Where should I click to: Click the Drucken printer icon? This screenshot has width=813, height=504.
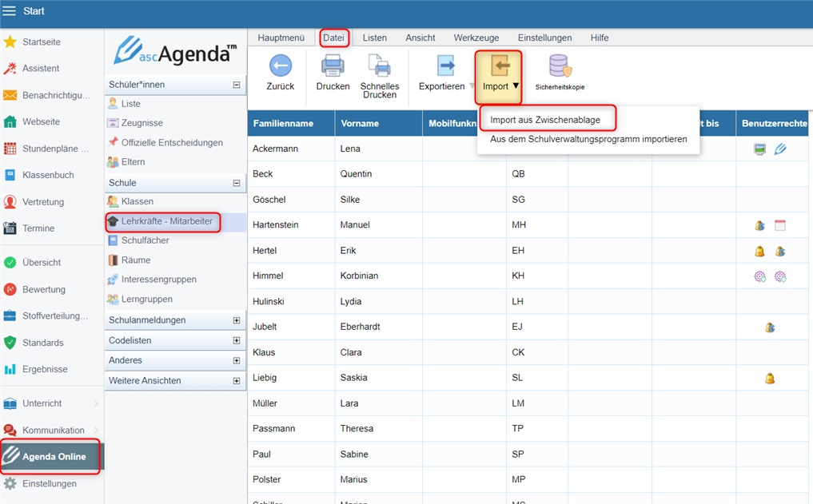333,66
